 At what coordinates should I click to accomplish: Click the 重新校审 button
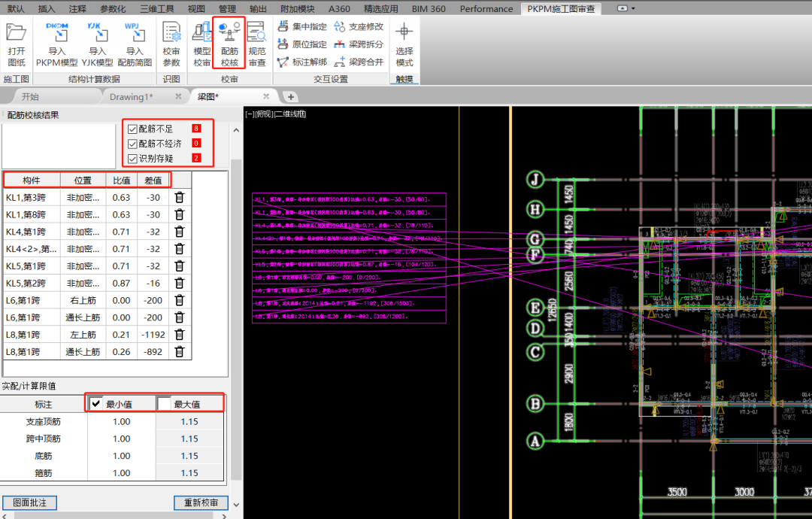pyautogui.click(x=201, y=502)
